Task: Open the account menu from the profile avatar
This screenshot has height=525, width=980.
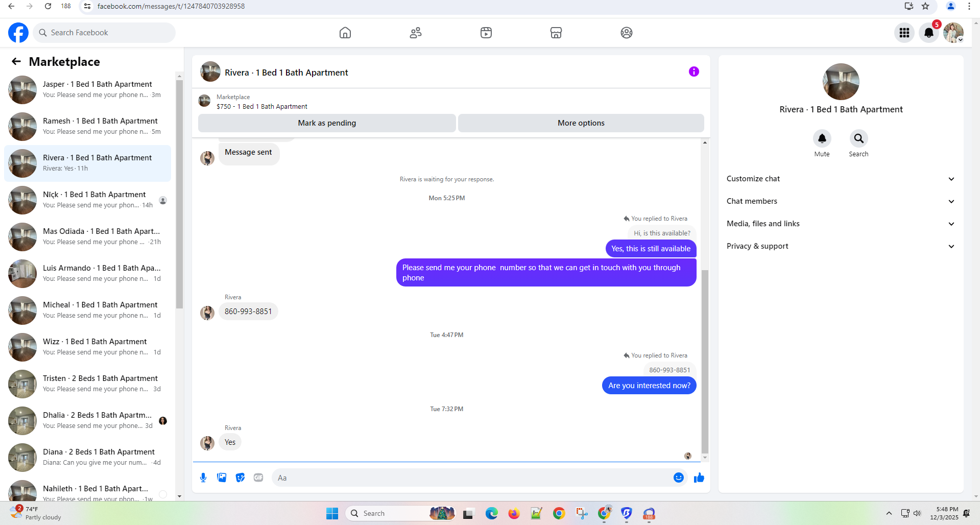Action: point(953,33)
